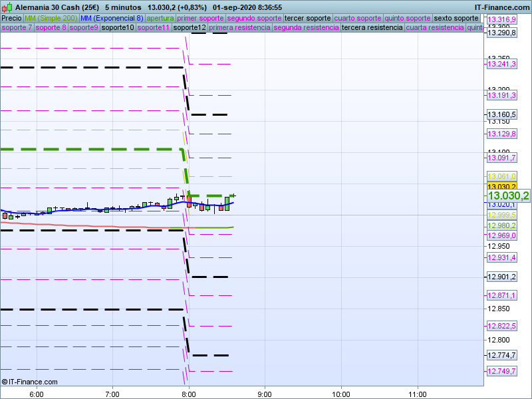Viewport: 532px width, 399px height.
Task: Open the MM (Simple 200) indicator label
Action: coord(47,18)
